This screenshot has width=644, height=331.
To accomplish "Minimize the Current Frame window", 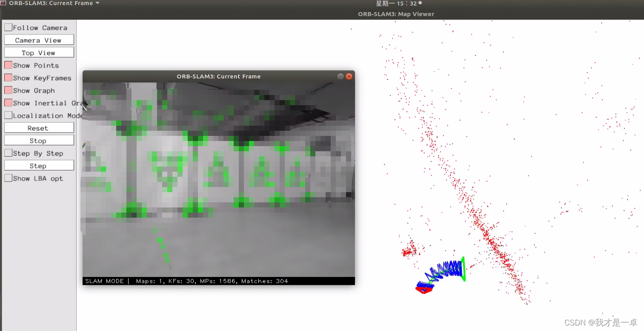I will tap(340, 76).
